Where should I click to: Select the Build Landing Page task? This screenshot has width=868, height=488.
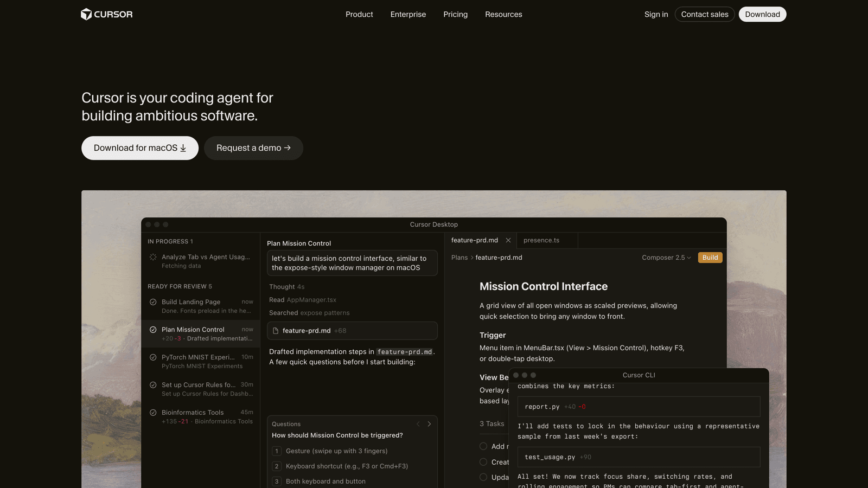[201, 306]
